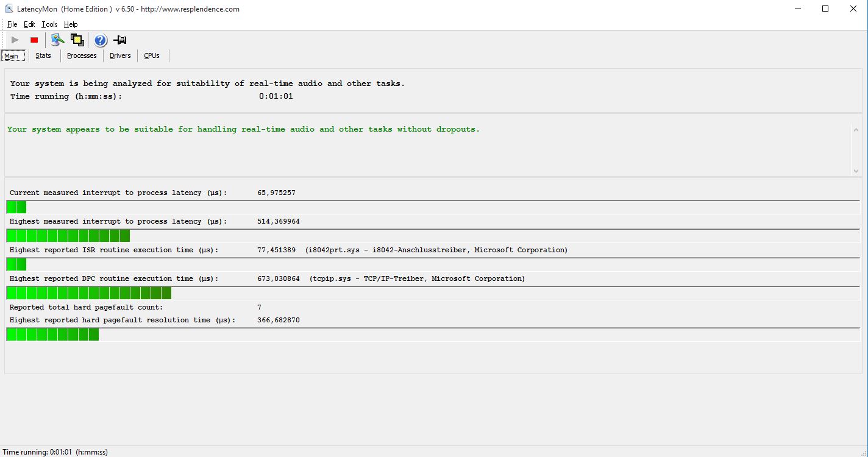Open the File menu
Image resolution: width=868 pixels, height=457 pixels.
pyautogui.click(x=12, y=24)
